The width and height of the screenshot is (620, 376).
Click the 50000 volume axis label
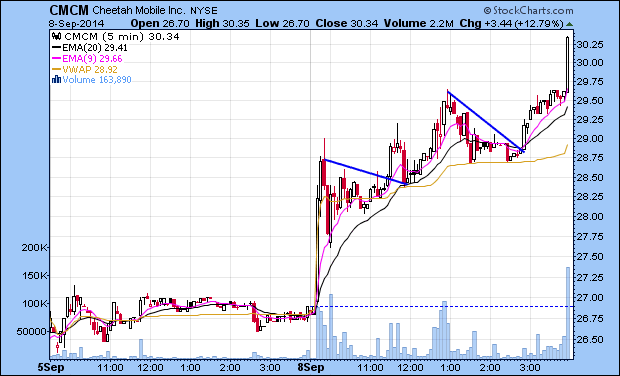tap(31, 331)
